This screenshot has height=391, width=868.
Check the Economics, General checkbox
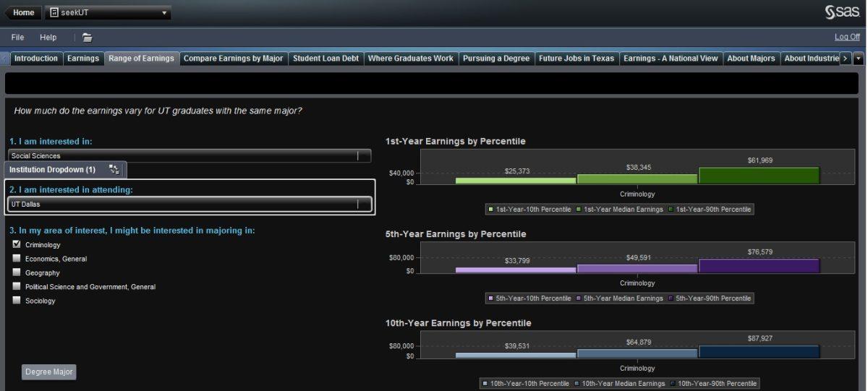coord(17,258)
